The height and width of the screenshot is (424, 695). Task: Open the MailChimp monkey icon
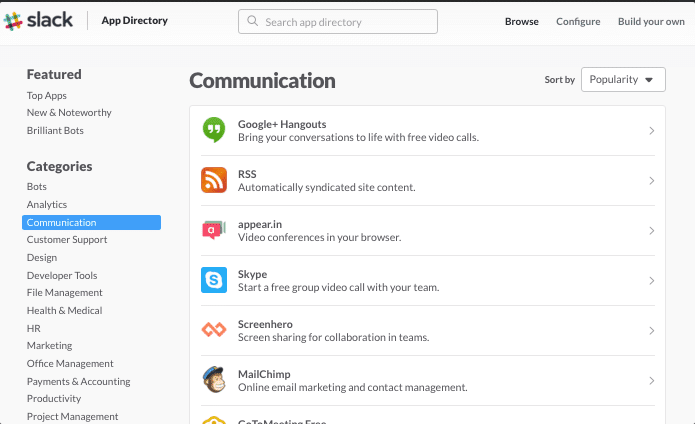point(214,380)
